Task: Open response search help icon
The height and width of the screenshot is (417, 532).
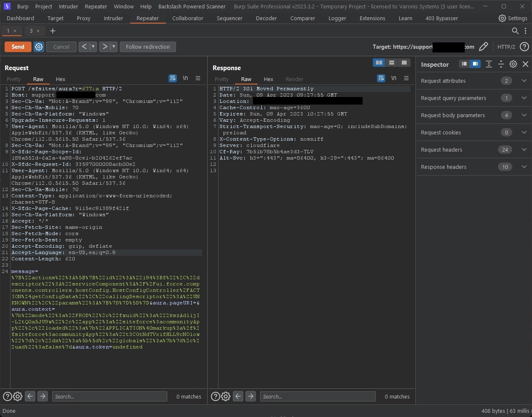Action: pyautogui.click(x=215, y=396)
